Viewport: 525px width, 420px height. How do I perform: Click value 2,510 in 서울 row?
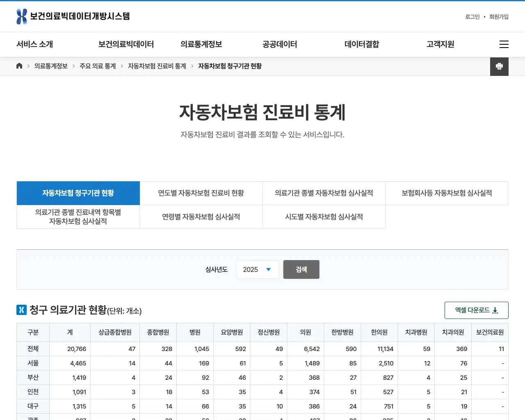pyautogui.click(x=386, y=363)
